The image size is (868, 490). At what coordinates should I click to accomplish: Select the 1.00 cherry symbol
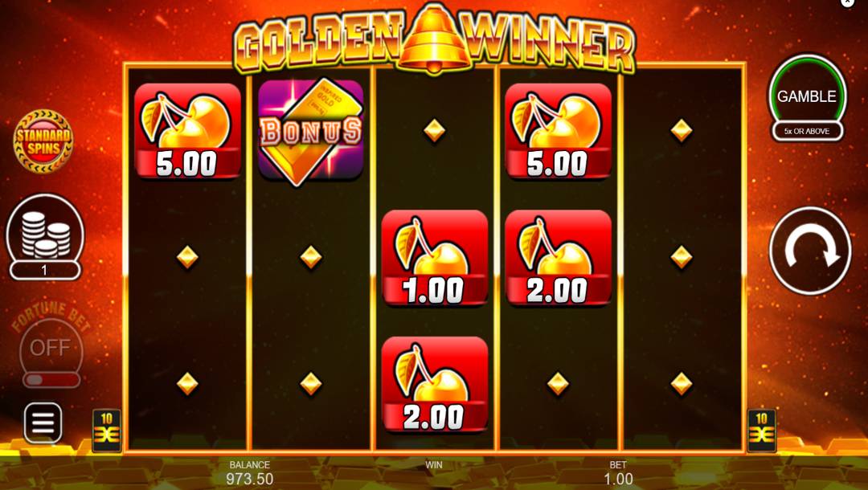point(435,258)
